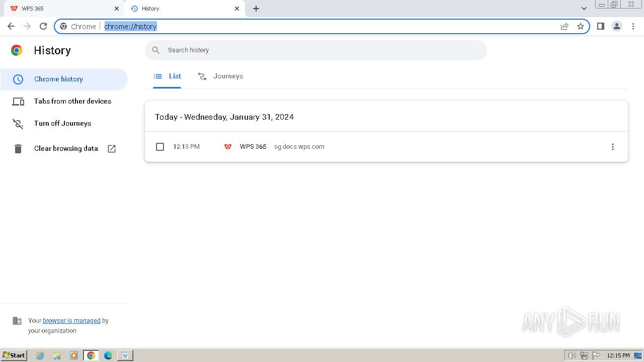Viewport: 644px width, 362px height.
Task: Open File Explorer from taskbar
Action: pos(57,355)
